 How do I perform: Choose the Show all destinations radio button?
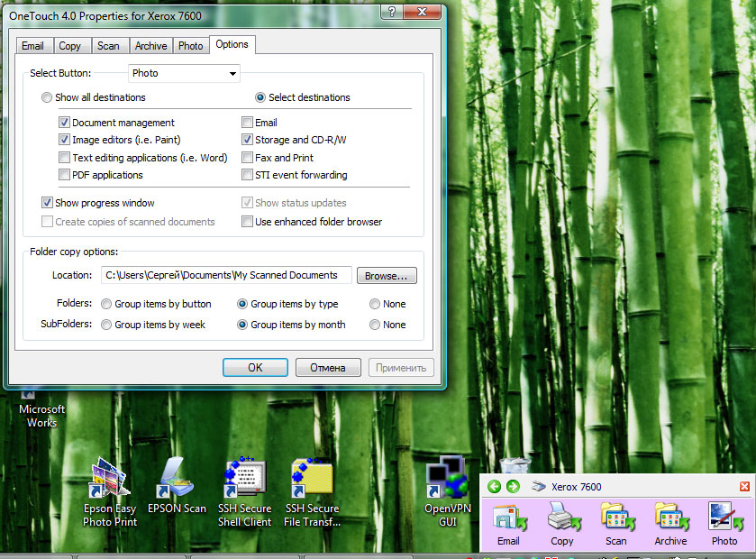[x=47, y=98]
